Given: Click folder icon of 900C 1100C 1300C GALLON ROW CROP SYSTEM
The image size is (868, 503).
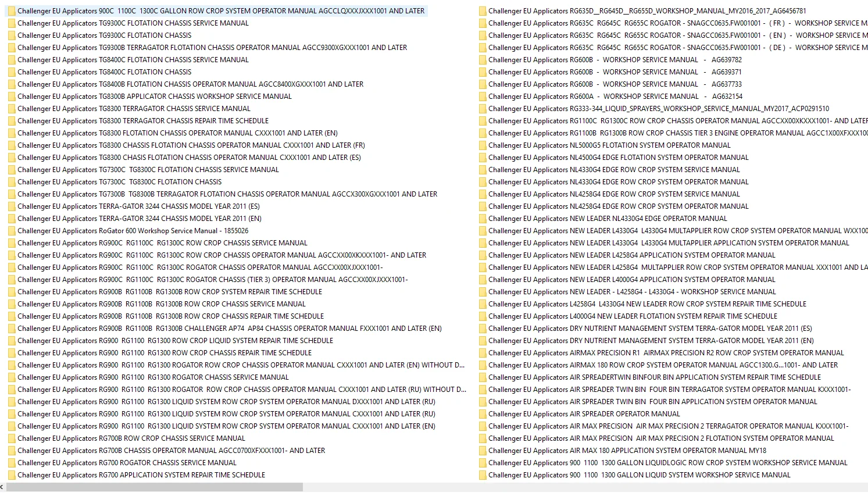Looking at the screenshot, I should click(x=12, y=11).
